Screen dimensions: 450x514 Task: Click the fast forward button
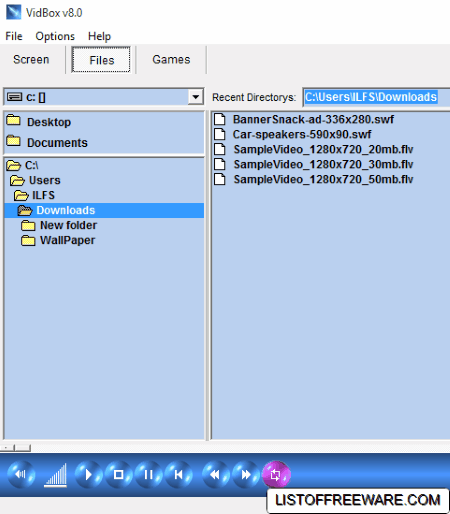(246, 474)
